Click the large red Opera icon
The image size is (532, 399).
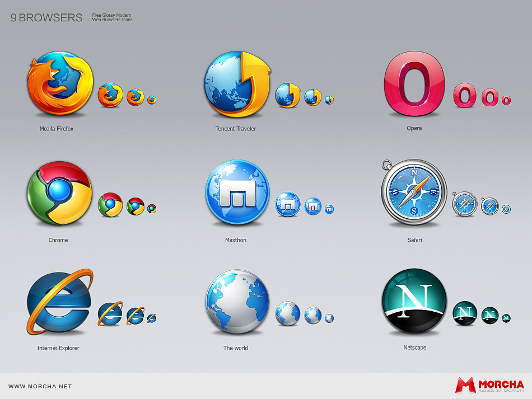click(x=414, y=84)
